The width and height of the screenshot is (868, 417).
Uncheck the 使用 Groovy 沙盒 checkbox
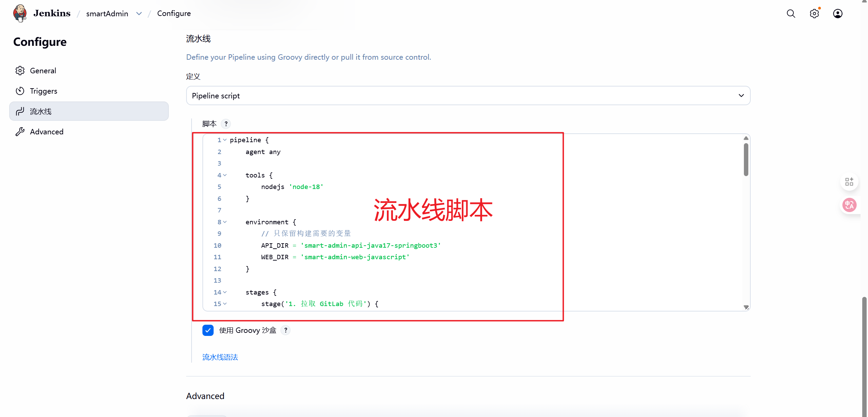[208, 330]
